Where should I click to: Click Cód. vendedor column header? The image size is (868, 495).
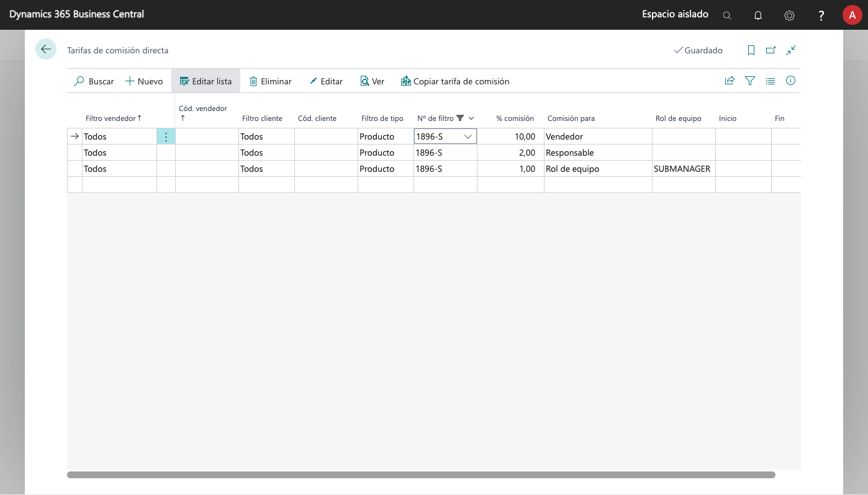[x=203, y=109]
